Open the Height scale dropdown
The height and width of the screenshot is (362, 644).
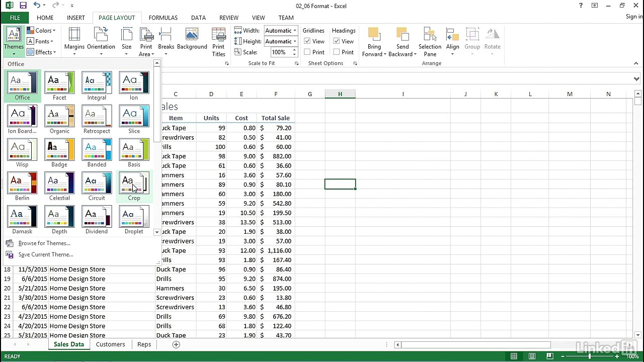(295, 41)
